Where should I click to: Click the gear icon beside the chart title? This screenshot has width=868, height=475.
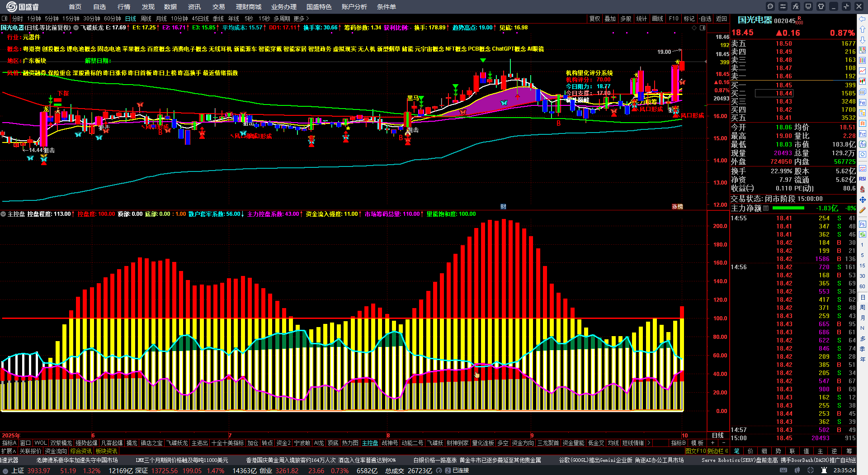[76, 28]
